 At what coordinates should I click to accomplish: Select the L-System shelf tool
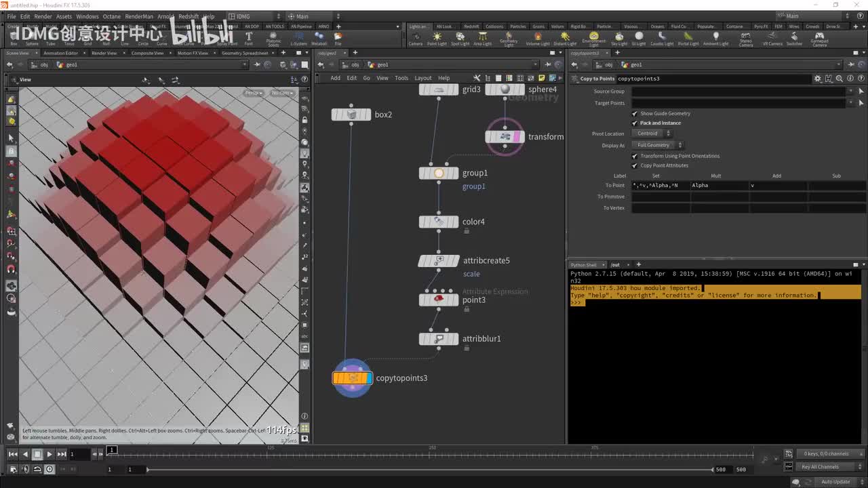298,38
